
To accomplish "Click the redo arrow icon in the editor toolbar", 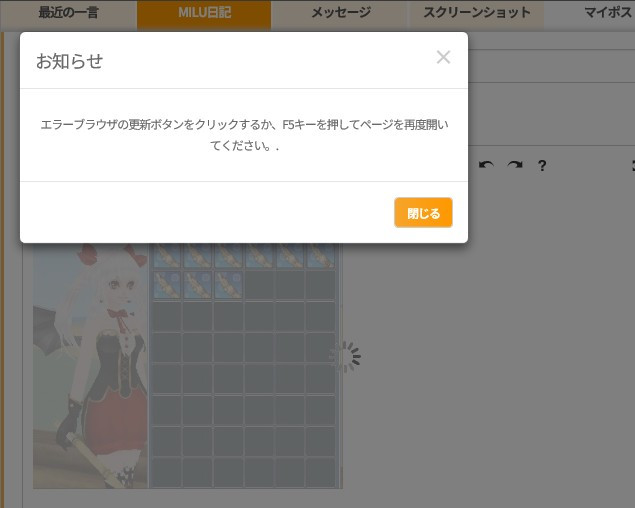I will pyautogui.click(x=514, y=165).
